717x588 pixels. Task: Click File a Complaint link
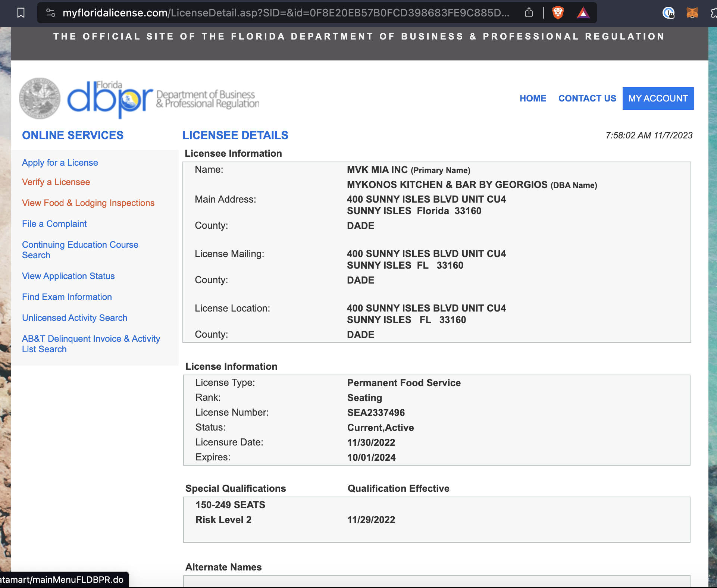click(54, 224)
